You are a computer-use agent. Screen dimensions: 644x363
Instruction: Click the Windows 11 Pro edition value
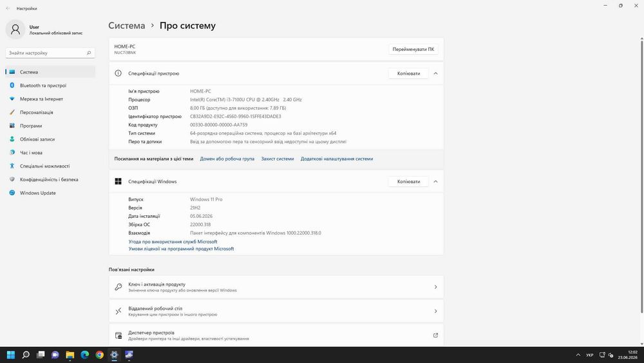(x=206, y=199)
